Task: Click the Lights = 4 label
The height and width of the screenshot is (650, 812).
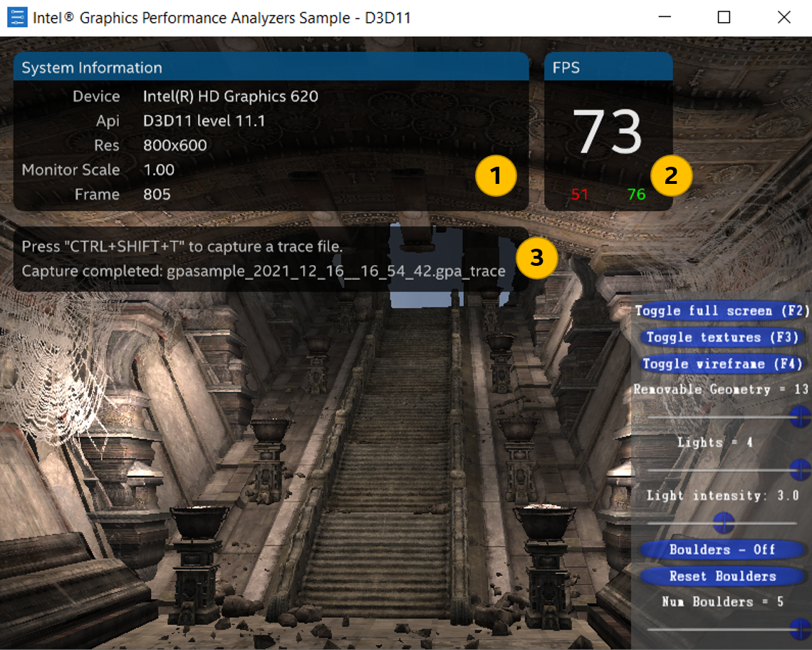Action: 715,442
